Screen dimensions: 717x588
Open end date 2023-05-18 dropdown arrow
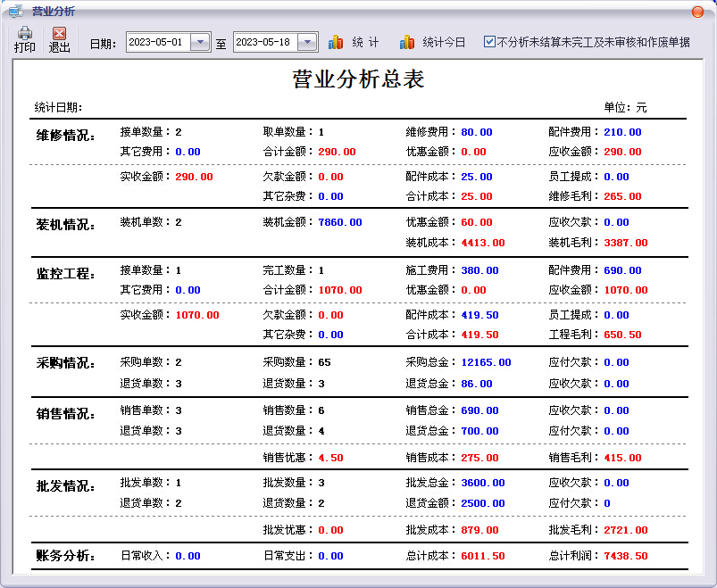click(x=308, y=42)
